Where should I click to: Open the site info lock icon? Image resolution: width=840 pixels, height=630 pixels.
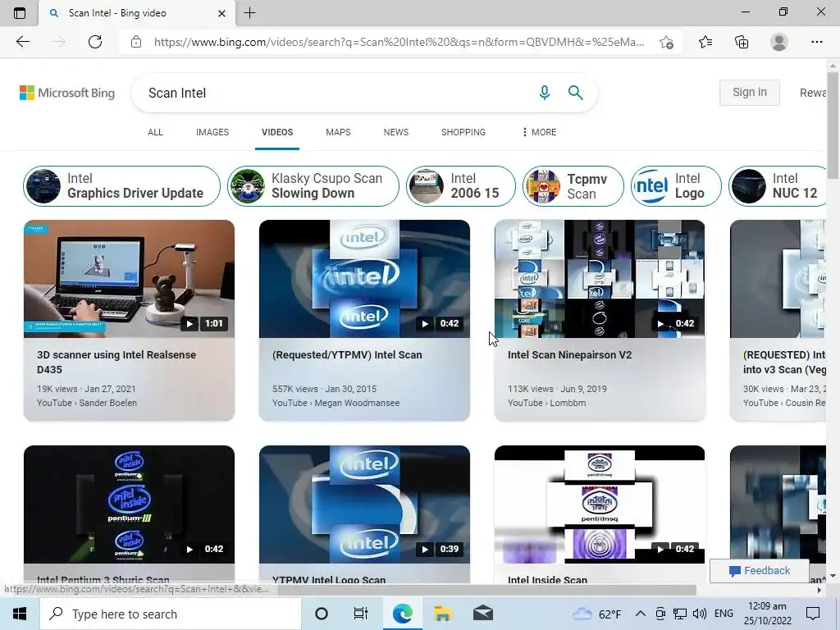pyautogui.click(x=136, y=42)
